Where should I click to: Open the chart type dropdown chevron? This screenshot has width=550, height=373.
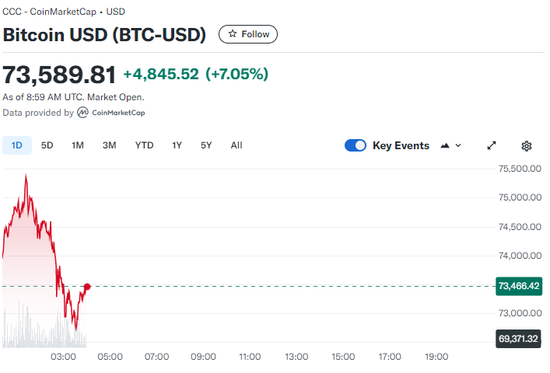coord(458,146)
